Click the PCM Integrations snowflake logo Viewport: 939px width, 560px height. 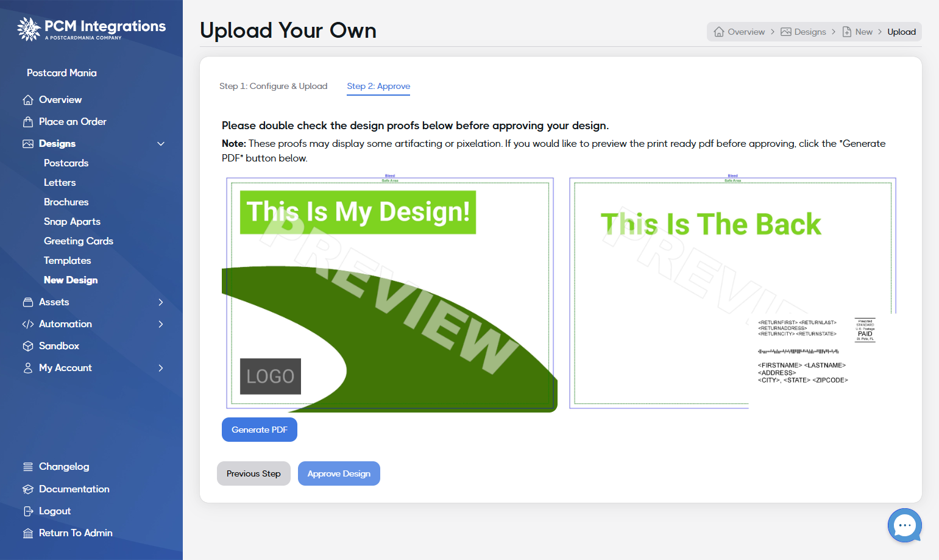point(29,29)
